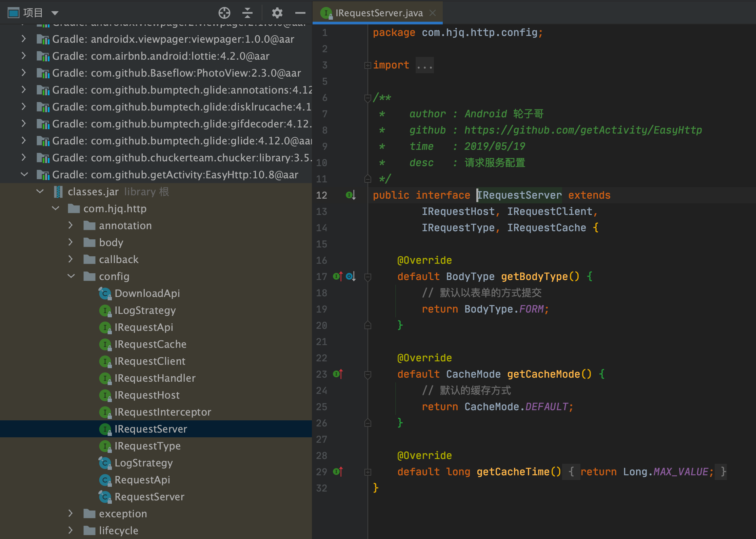Select the DownloadApi class icon

point(105,293)
